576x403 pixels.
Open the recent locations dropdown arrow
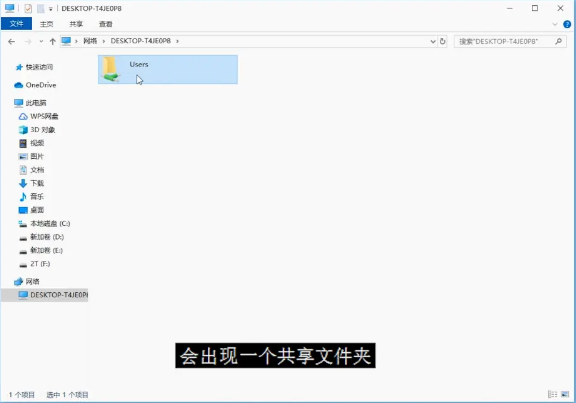[41, 42]
